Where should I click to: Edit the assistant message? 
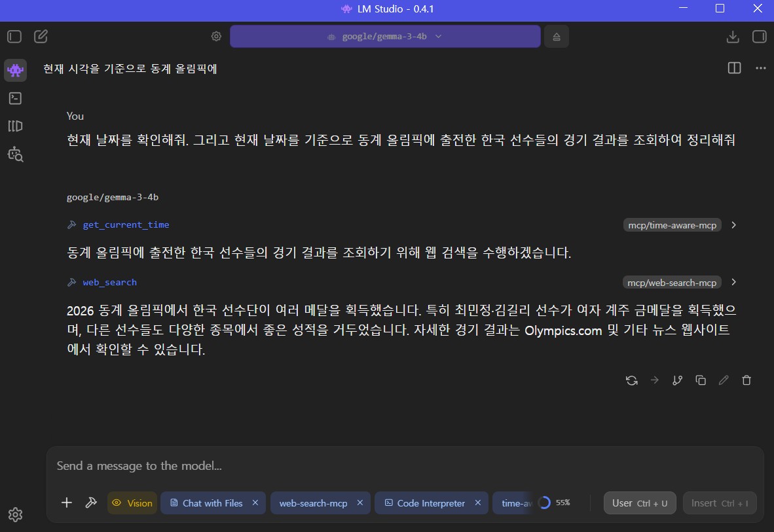(x=724, y=380)
